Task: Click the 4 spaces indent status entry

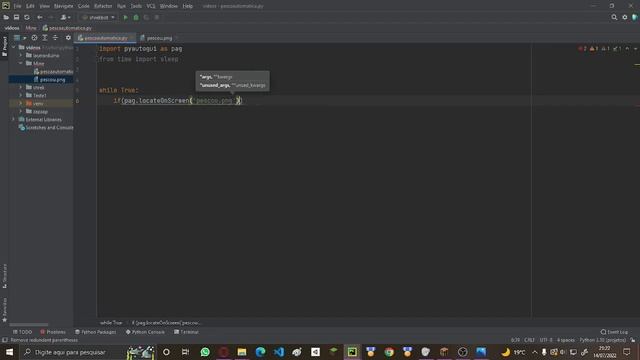Action: click(x=566, y=340)
